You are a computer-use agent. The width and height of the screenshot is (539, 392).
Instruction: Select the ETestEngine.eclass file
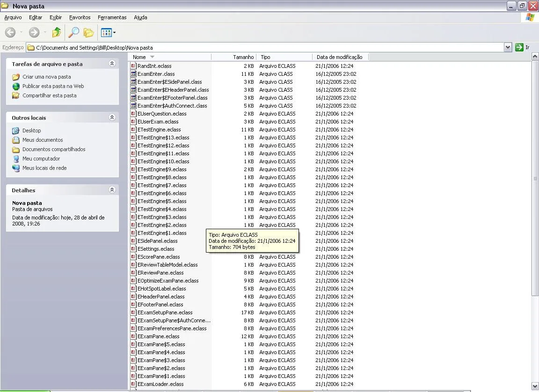tap(159, 130)
